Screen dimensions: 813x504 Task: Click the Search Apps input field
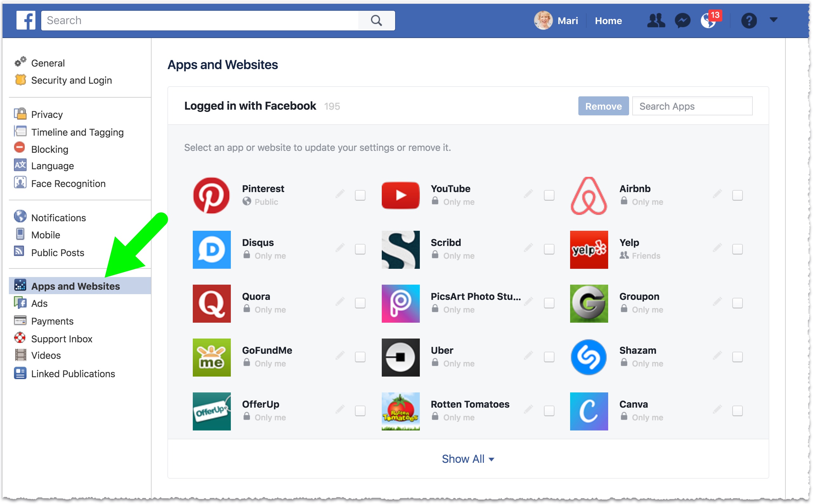[x=692, y=106]
